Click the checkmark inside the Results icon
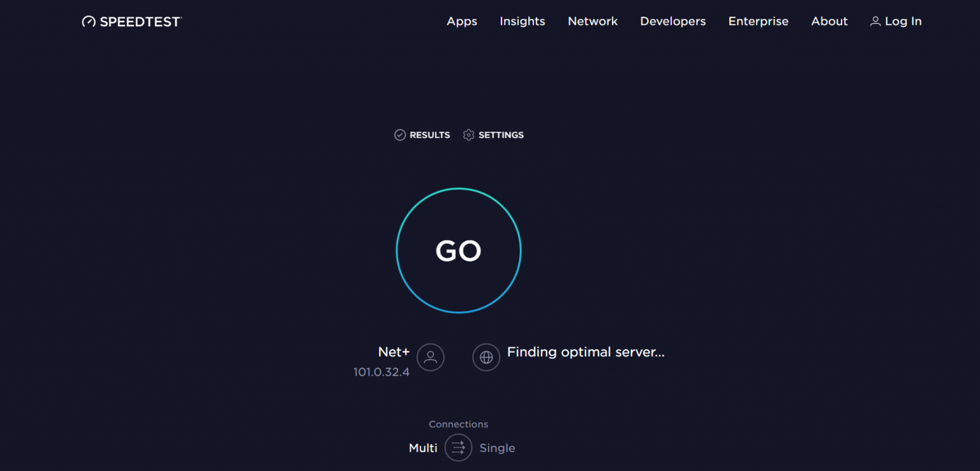This screenshot has width=980, height=471. [401, 135]
